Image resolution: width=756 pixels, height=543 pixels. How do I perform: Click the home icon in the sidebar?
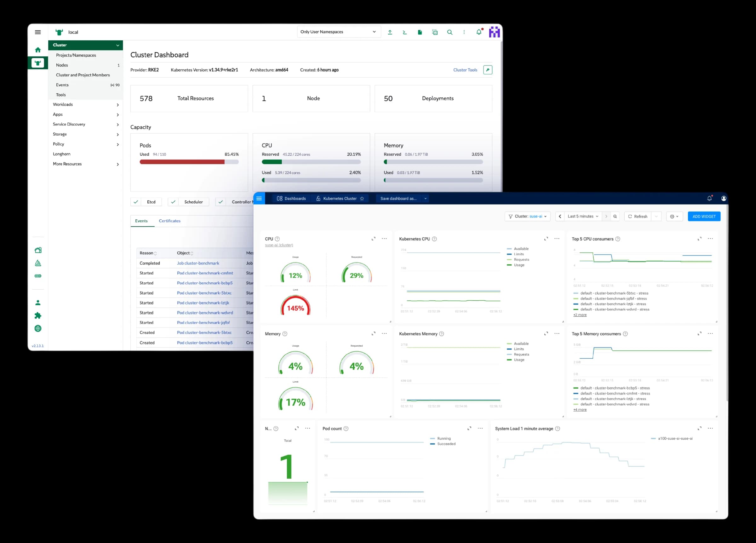38,50
